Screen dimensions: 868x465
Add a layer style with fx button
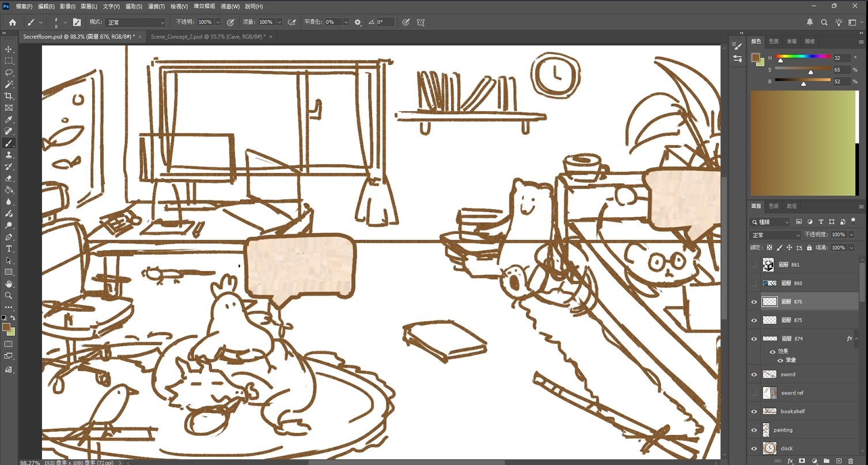click(790, 461)
